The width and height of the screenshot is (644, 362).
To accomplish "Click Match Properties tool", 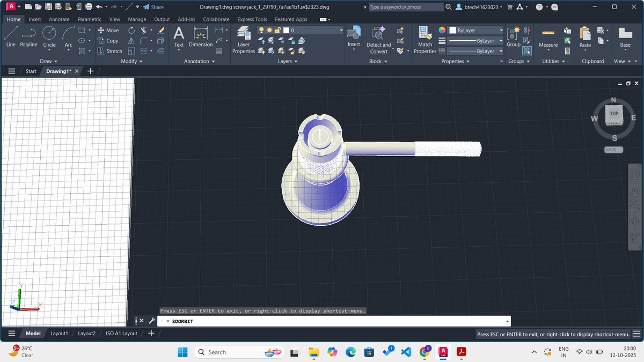I will click(425, 40).
